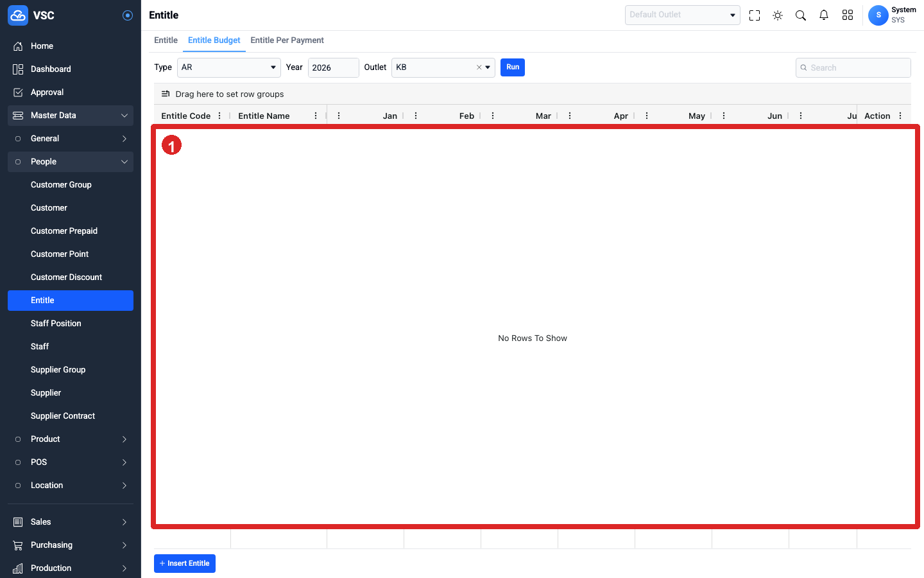Click the Purchasing cart icon
Screen dimensions: 924x578
click(x=18, y=545)
